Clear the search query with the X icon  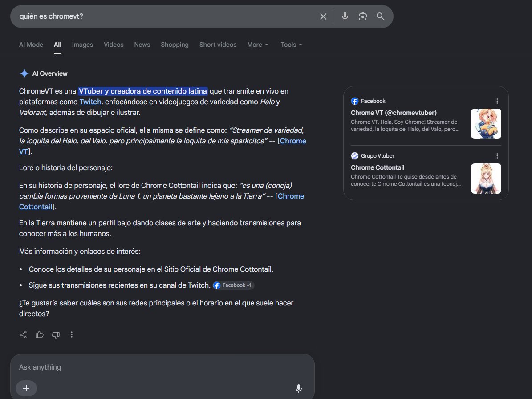click(323, 16)
